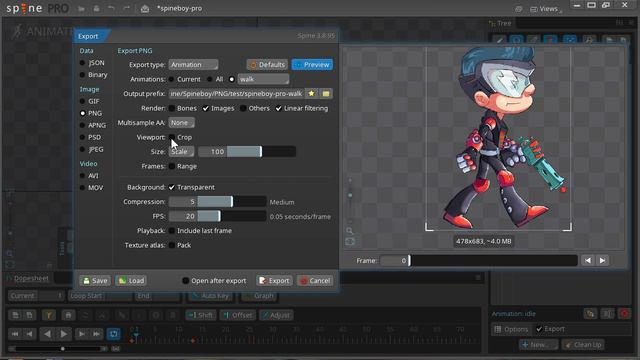
Task: Step preview to next frame
Action: tap(602, 260)
